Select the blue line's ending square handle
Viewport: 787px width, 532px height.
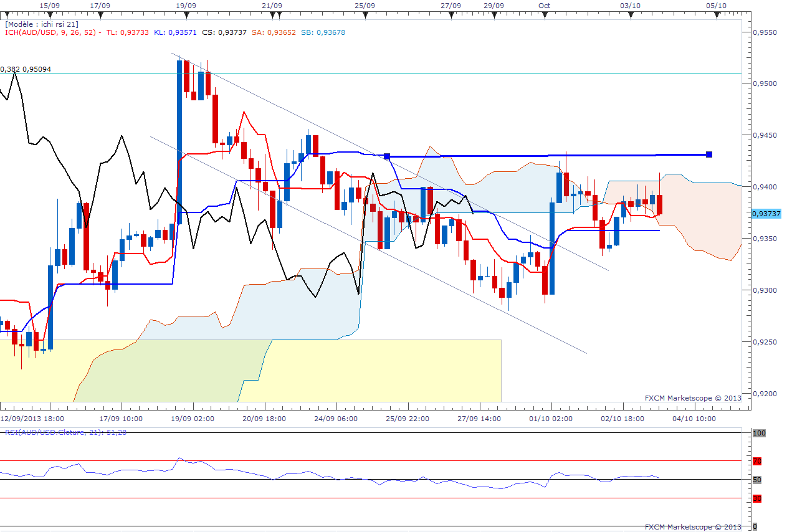709,154
